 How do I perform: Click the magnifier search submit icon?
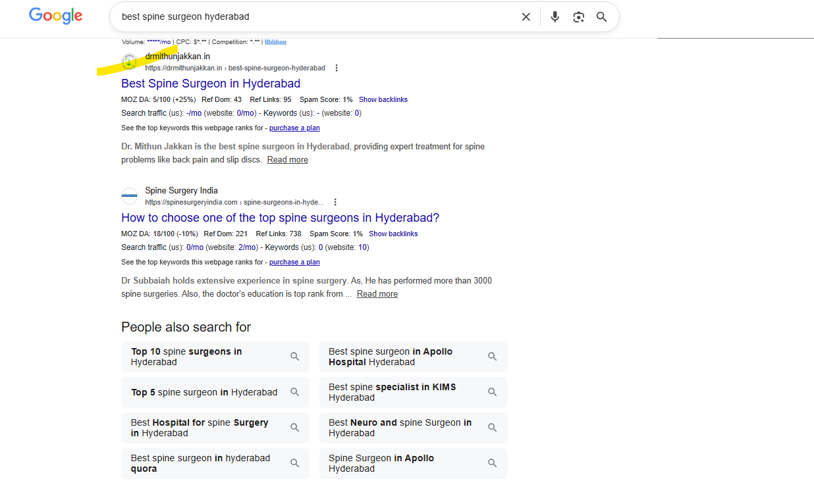[x=601, y=17]
